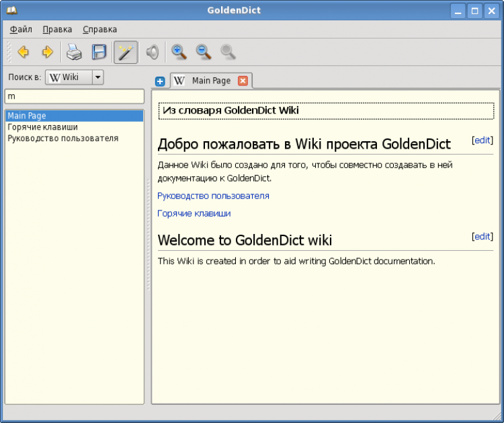Open the Файл menu
This screenshot has width=504, height=423.
21,30
